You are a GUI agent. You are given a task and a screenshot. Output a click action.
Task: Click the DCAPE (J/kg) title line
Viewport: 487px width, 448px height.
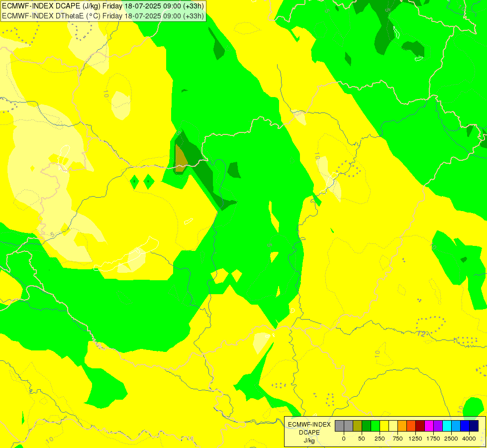103,6
